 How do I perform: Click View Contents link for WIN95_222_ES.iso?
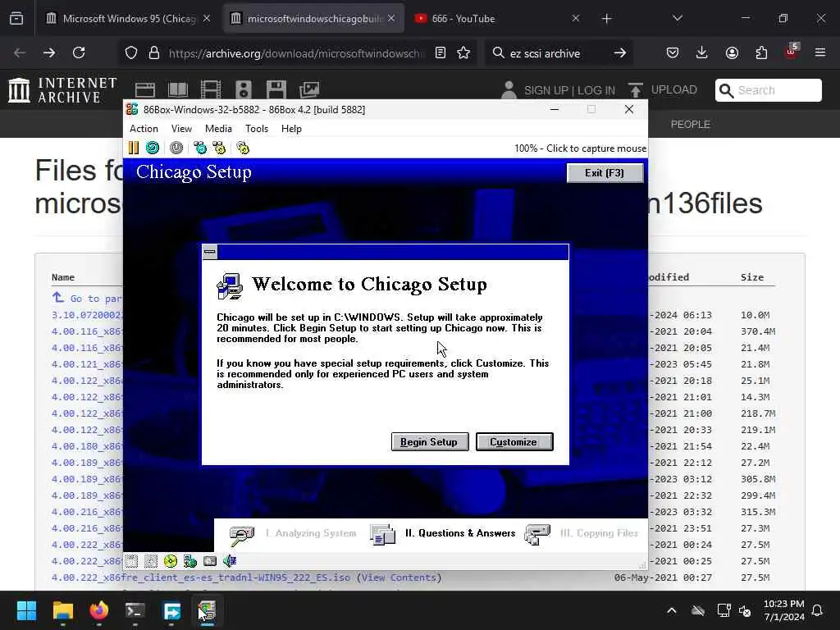click(x=399, y=577)
